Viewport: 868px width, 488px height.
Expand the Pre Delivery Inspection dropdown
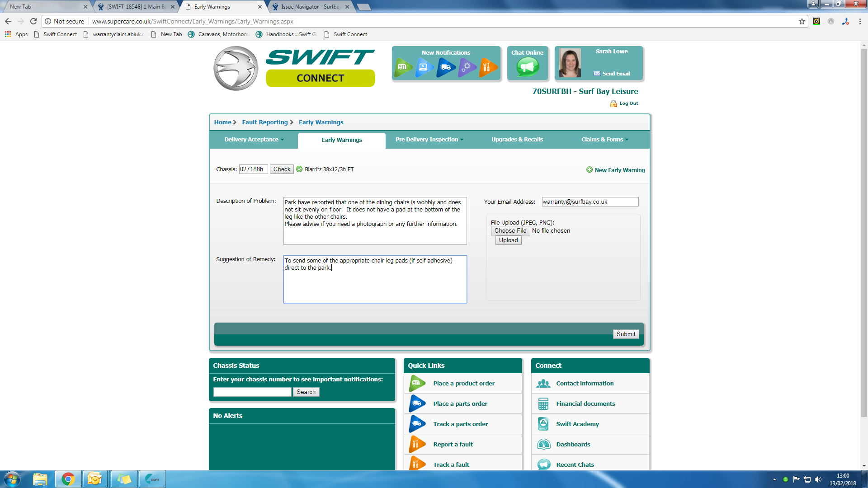pyautogui.click(x=429, y=140)
